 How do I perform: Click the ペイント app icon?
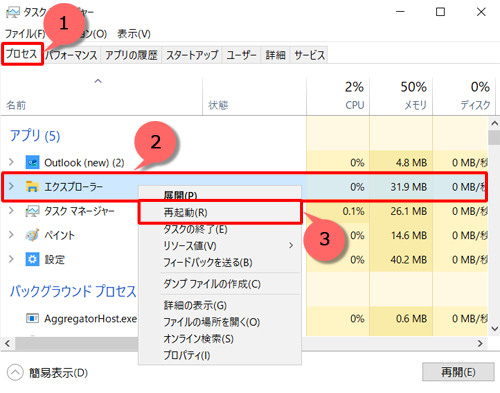point(32,235)
